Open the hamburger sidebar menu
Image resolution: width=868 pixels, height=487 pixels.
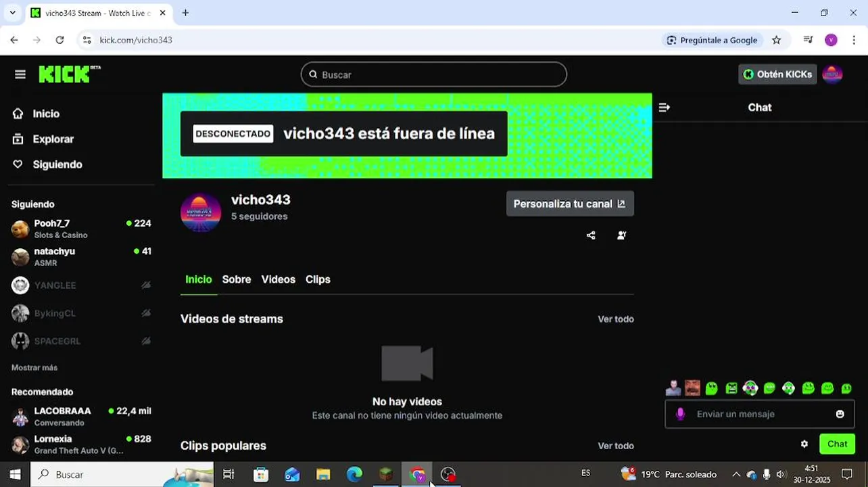[x=20, y=74]
